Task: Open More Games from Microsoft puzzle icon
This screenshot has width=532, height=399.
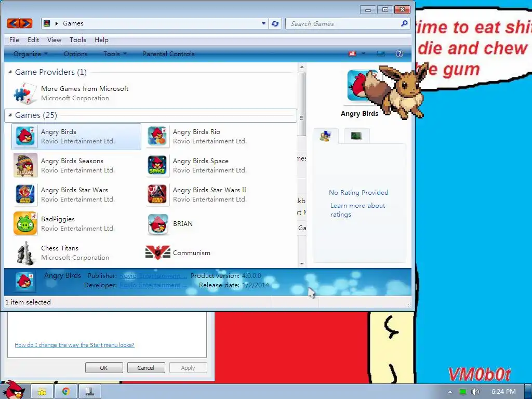Action: pyautogui.click(x=25, y=93)
